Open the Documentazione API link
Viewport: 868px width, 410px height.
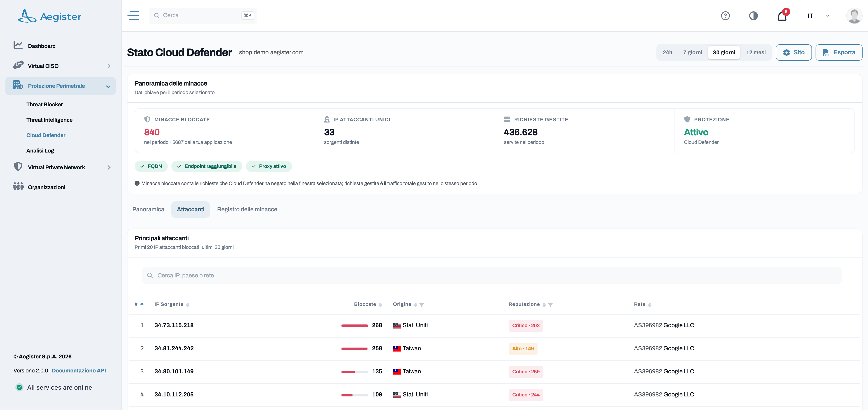coord(79,371)
